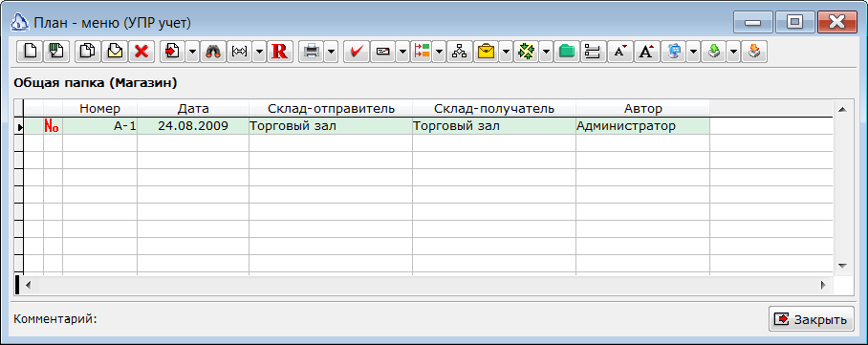Expand dropdown next to export document icon
Image resolution: width=868 pixels, height=345 pixels.
coord(192,52)
